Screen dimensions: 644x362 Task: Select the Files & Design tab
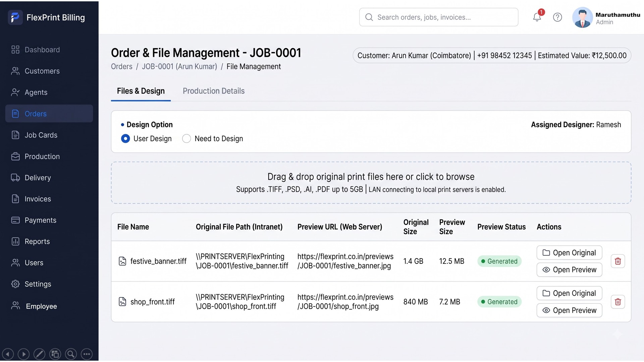(141, 91)
